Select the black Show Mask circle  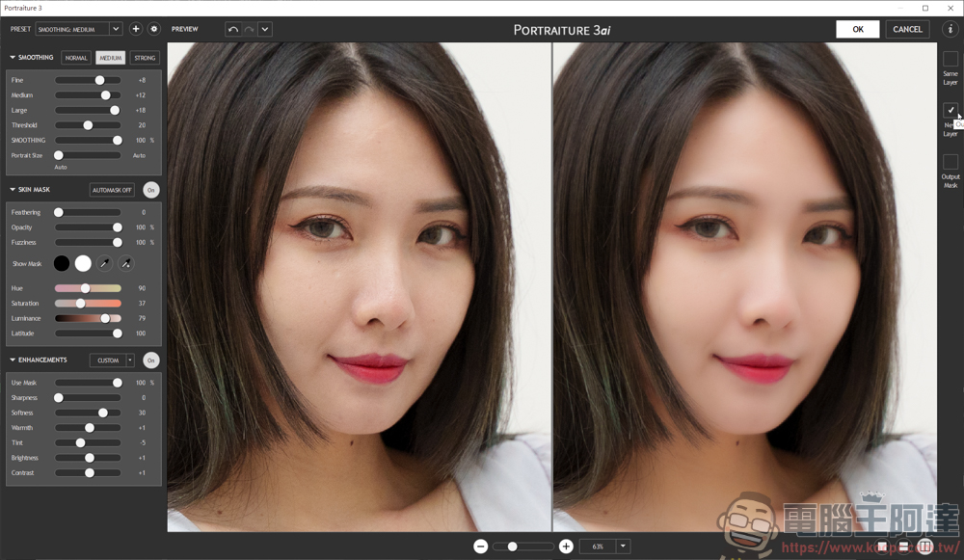tap(62, 263)
